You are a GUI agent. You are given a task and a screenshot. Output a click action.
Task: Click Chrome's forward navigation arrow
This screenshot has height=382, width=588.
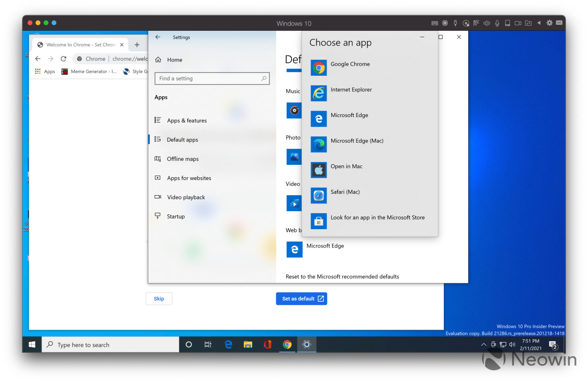pyautogui.click(x=51, y=59)
